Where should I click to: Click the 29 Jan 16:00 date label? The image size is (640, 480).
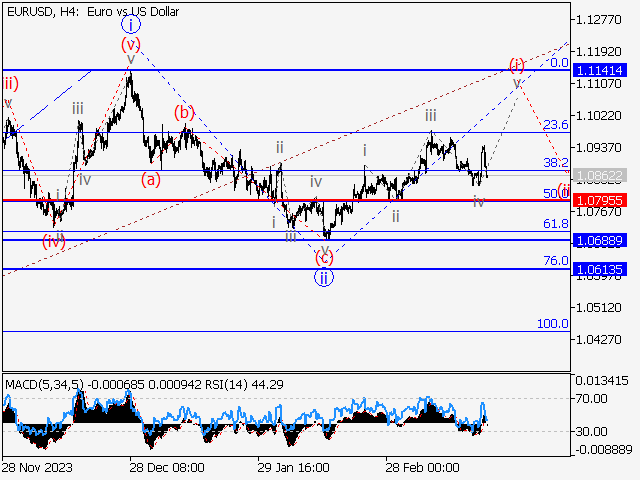pyautogui.click(x=293, y=467)
